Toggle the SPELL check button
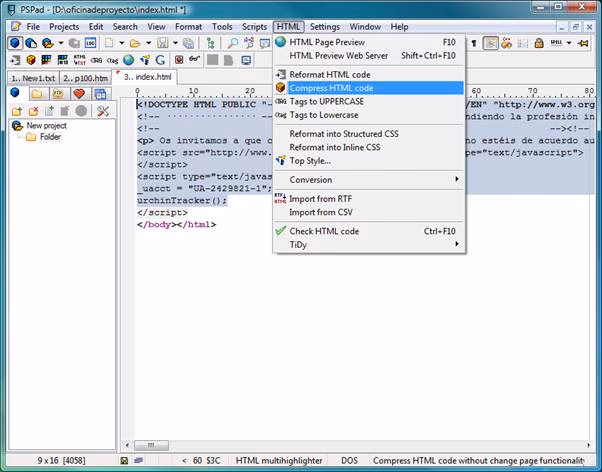Screen dimensions: 602x472 coord(556,43)
